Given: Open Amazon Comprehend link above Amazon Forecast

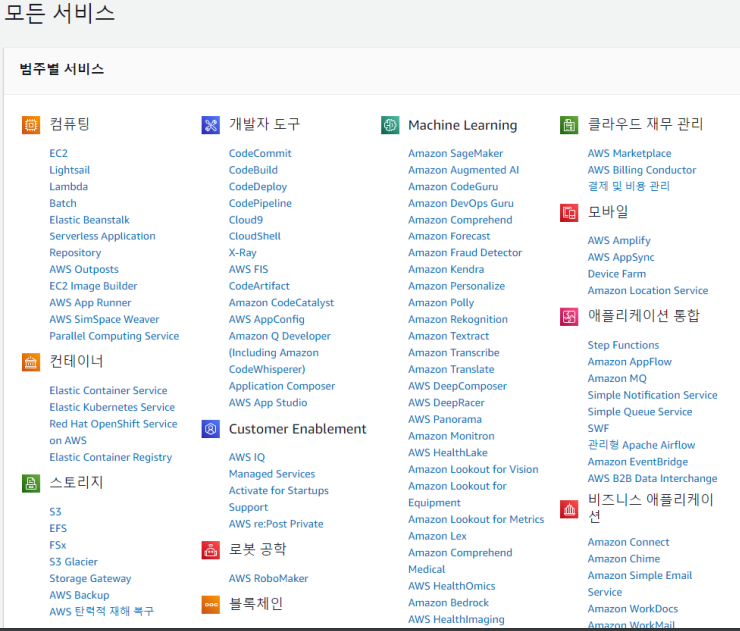Looking at the screenshot, I should coord(460,220).
